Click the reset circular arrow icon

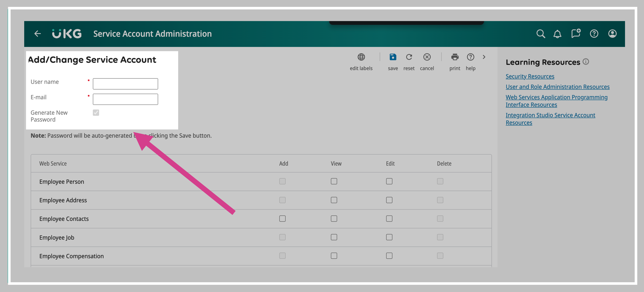pyautogui.click(x=409, y=57)
